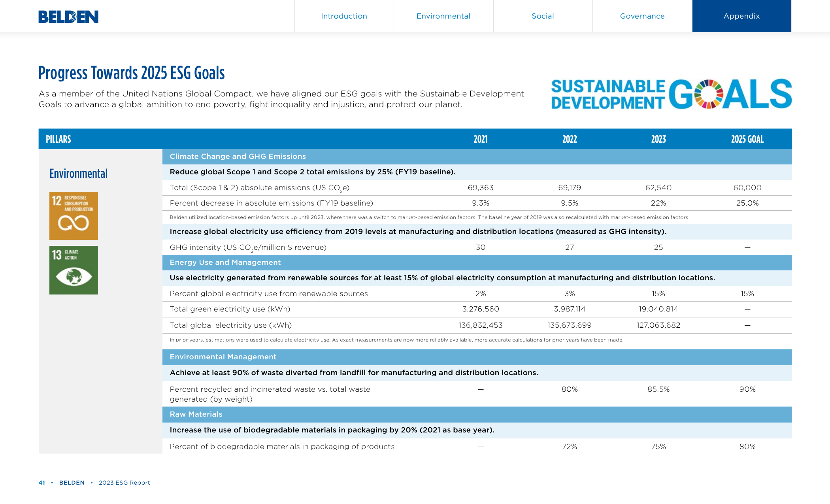Click the 85.5% waste diverted value
The width and height of the screenshot is (830, 504).
[x=658, y=389]
